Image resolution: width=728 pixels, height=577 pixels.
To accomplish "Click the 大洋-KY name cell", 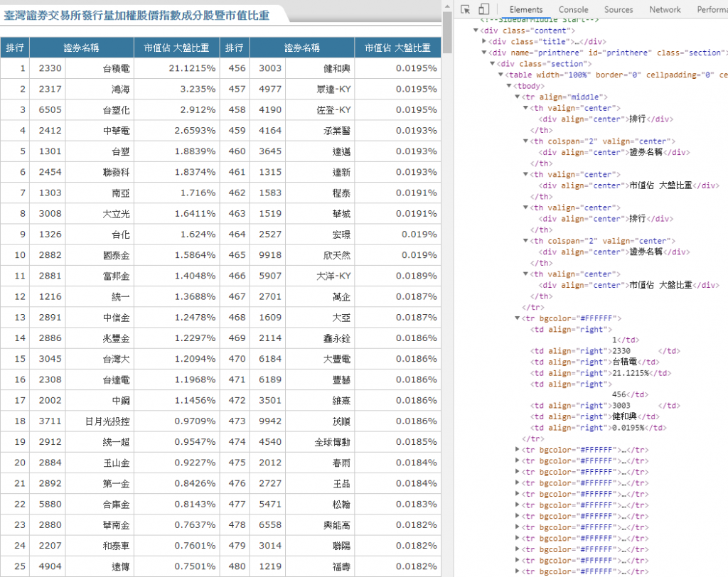I will (320, 276).
